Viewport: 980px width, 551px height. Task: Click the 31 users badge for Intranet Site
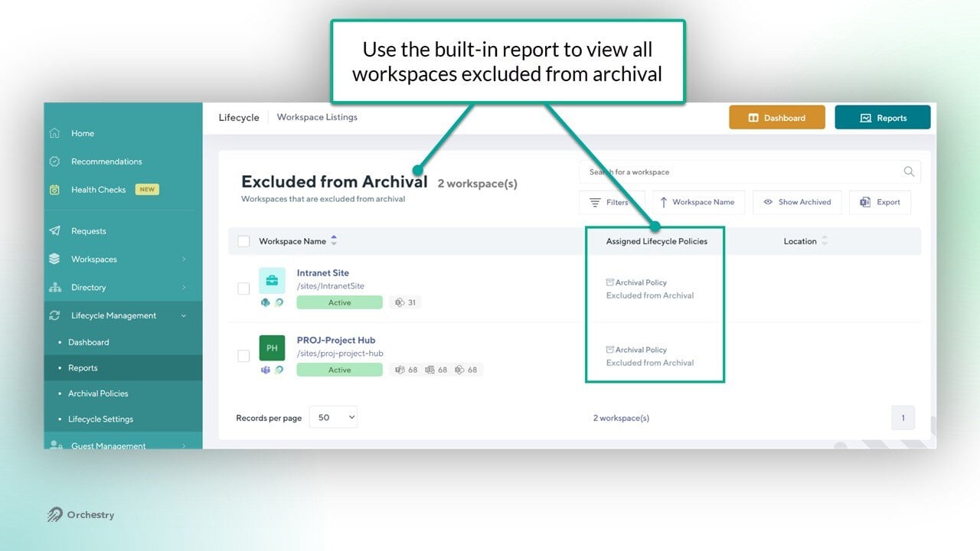tap(405, 302)
